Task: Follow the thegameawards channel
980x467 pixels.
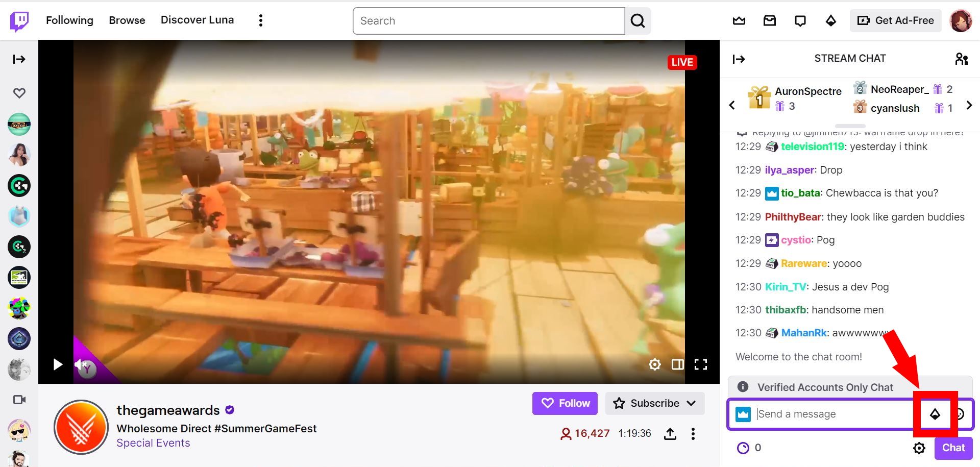Action: tap(565, 403)
